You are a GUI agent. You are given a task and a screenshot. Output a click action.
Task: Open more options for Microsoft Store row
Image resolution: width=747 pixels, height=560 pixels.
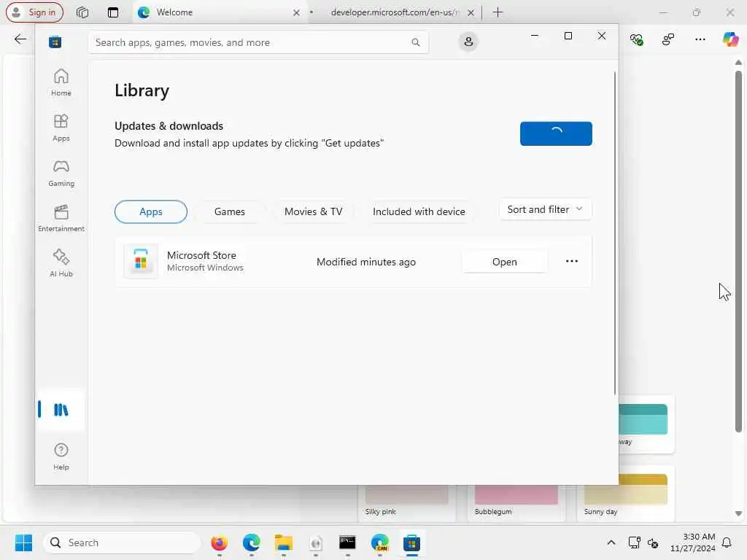572,262
